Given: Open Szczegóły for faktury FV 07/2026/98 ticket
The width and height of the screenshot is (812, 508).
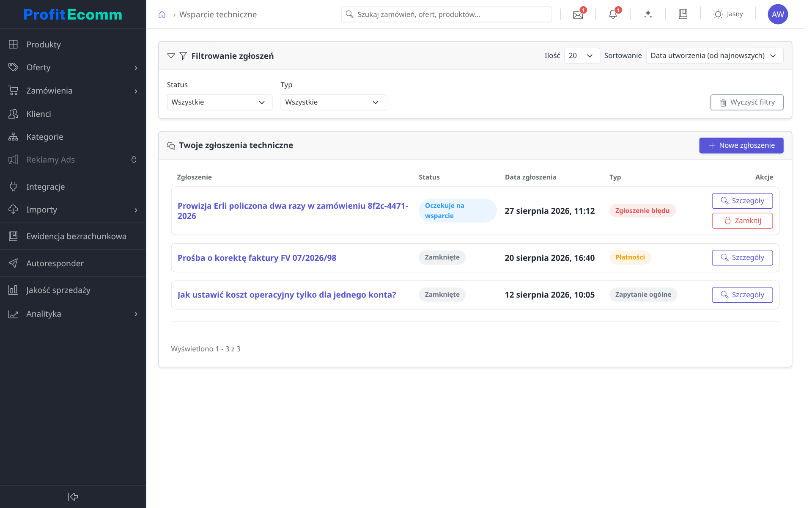Looking at the screenshot, I should [742, 257].
